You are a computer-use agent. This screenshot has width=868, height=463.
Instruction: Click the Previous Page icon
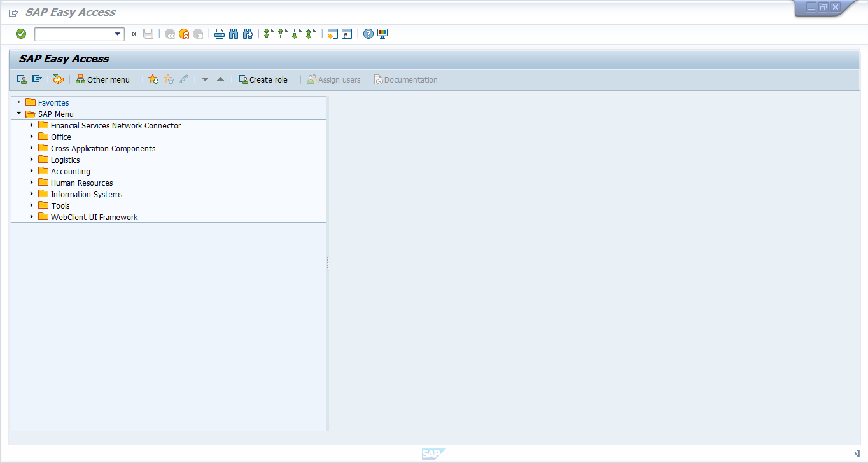click(283, 34)
